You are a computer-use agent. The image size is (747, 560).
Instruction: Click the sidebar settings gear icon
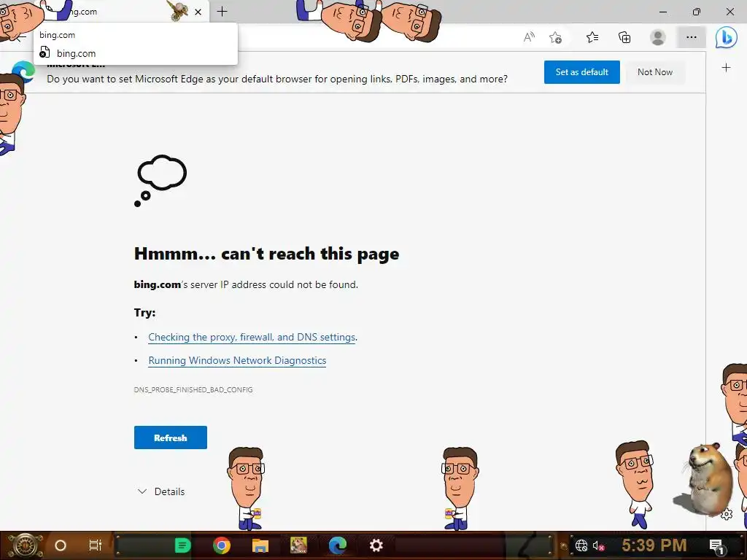(727, 514)
